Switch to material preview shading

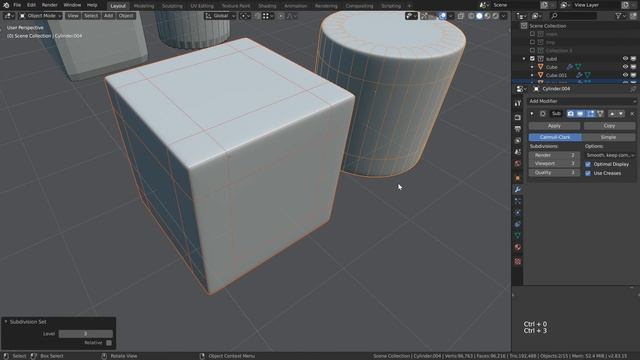coord(487,16)
